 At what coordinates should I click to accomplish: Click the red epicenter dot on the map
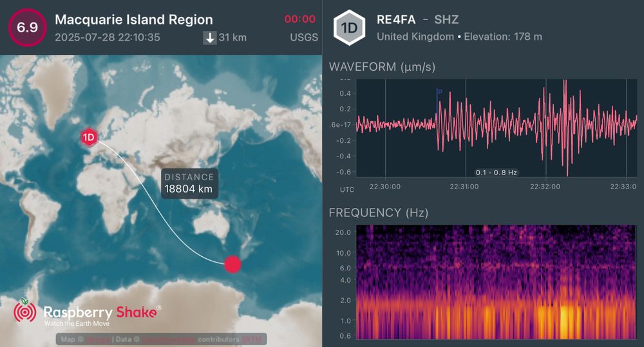tap(232, 265)
